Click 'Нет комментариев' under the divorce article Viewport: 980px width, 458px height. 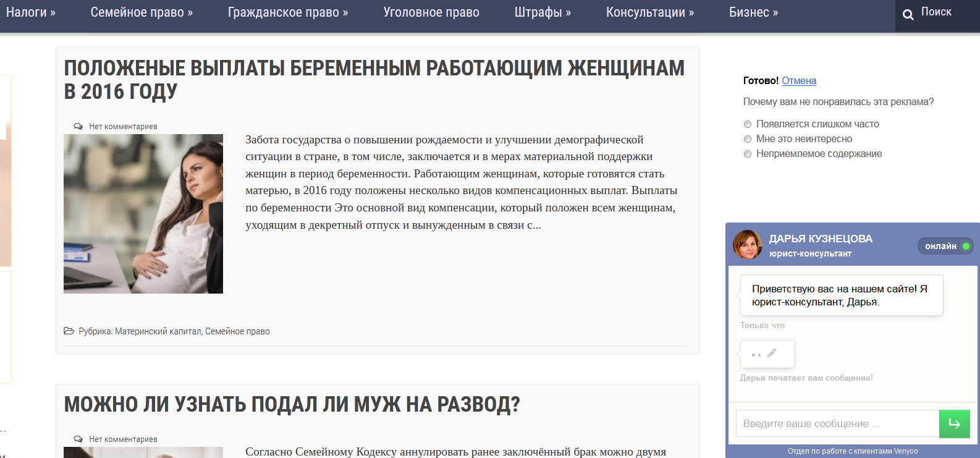tap(123, 439)
